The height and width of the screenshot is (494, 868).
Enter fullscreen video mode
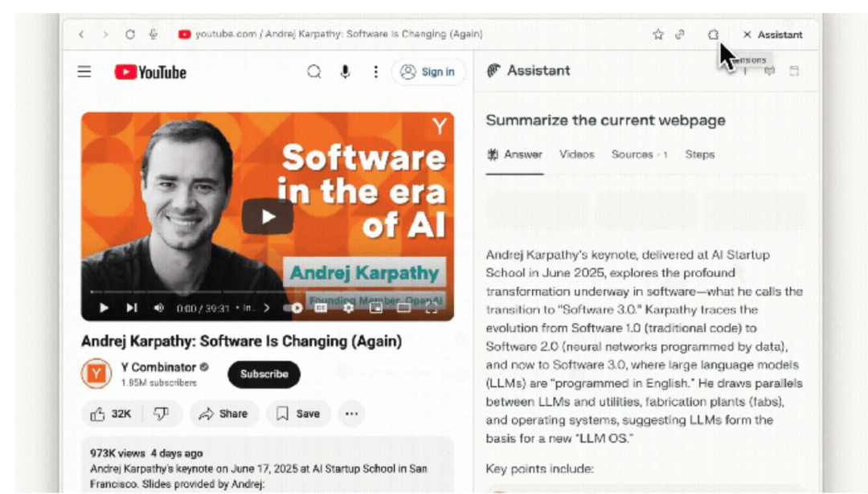(432, 308)
